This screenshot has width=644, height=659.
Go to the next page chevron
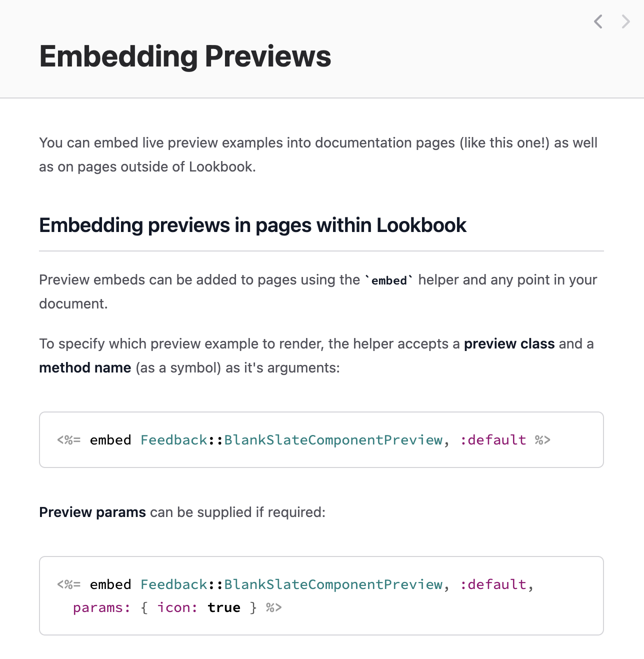(x=625, y=21)
